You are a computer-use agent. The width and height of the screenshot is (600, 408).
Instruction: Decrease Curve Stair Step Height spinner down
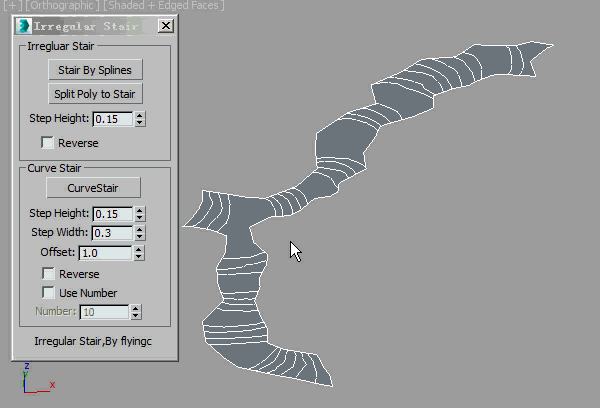pos(140,218)
